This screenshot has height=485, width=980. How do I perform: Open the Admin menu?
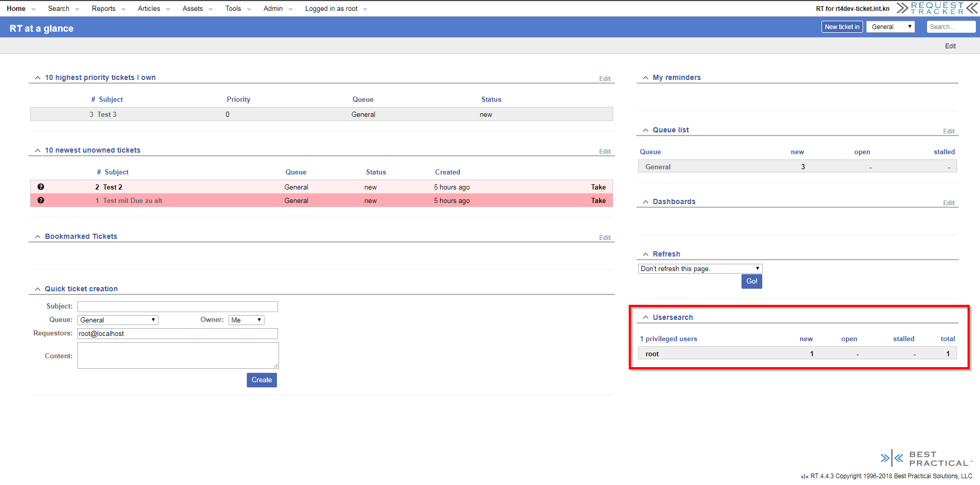(x=273, y=9)
